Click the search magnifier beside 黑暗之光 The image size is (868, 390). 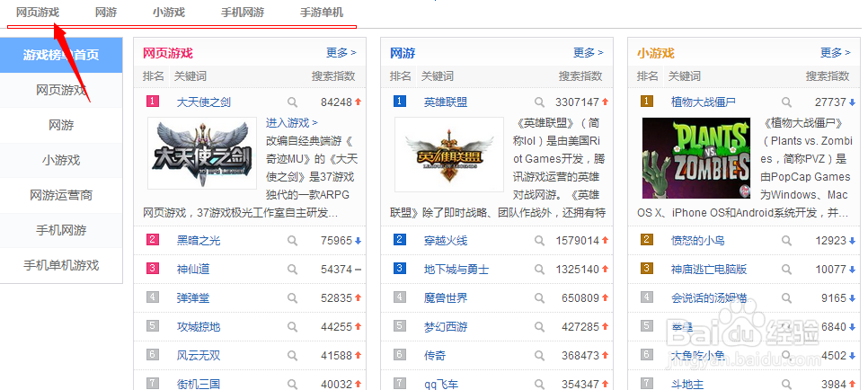pyautogui.click(x=292, y=241)
